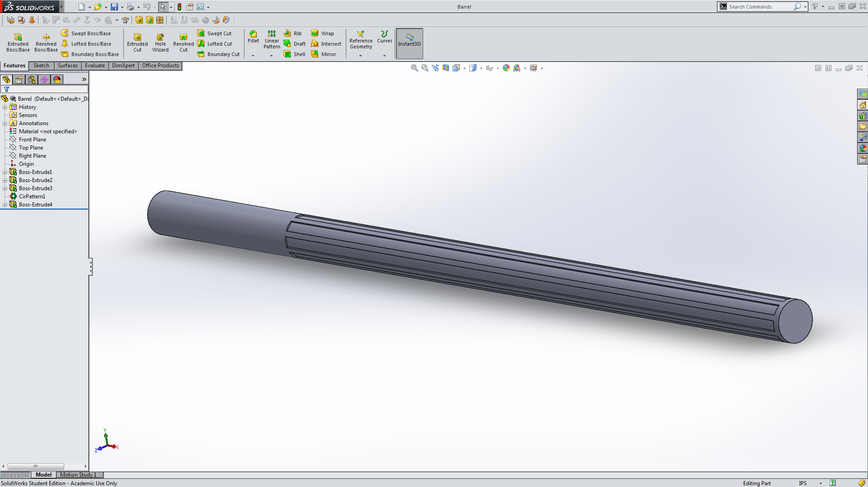This screenshot has width=868, height=487.
Task: Switch to the Features tab
Action: (14, 66)
